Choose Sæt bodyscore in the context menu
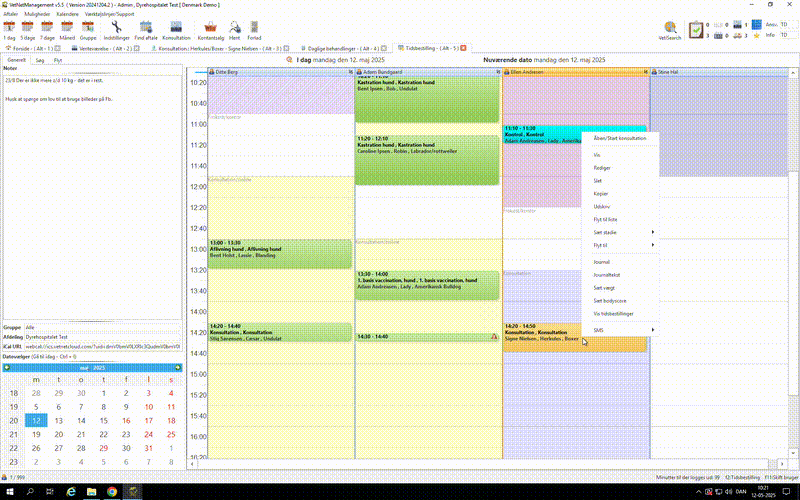 point(620,301)
